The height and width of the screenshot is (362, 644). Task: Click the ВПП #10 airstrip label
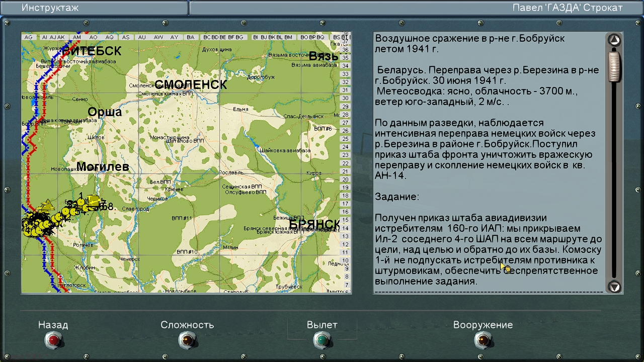[187, 251]
